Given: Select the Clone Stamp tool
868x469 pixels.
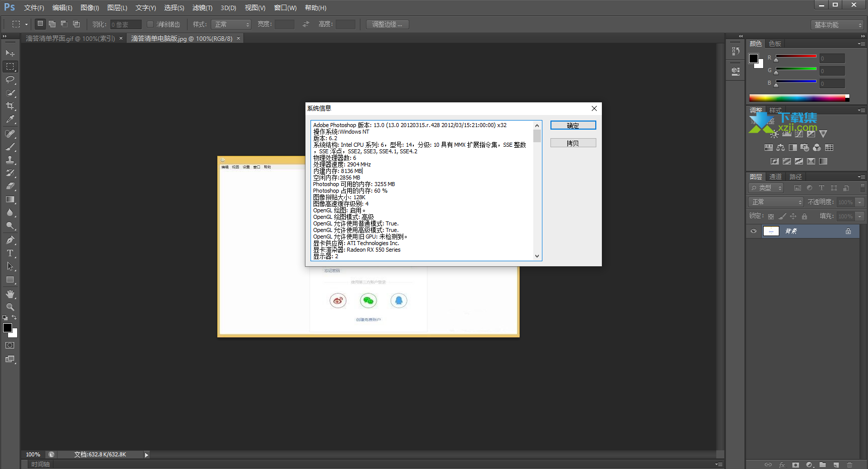Looking at the screenshot, I should tap(10, 160).
